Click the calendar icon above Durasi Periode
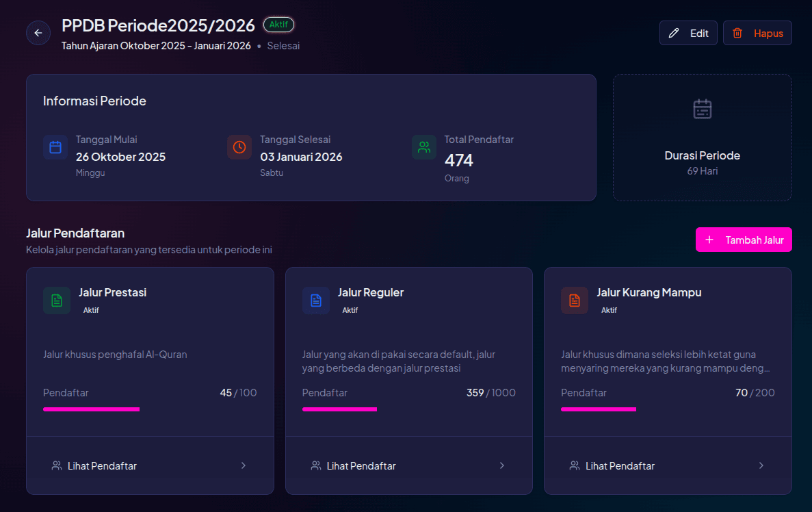The image size is (812, 512). coord(703,110)
